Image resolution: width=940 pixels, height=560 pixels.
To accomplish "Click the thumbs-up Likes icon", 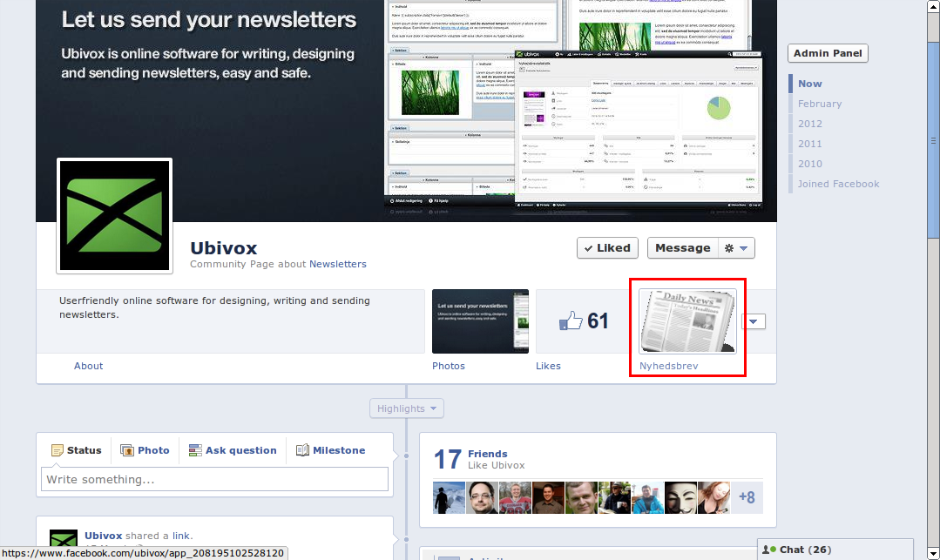I will click(570, 320).
